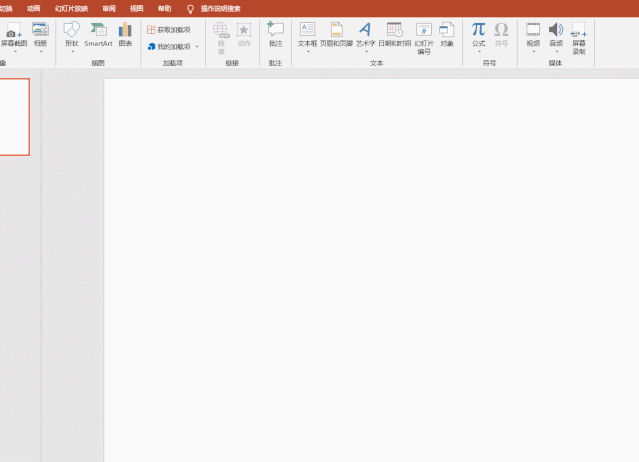
Task: Click the Screenshot (屏幕截图) camera icon
Action: 12,31
